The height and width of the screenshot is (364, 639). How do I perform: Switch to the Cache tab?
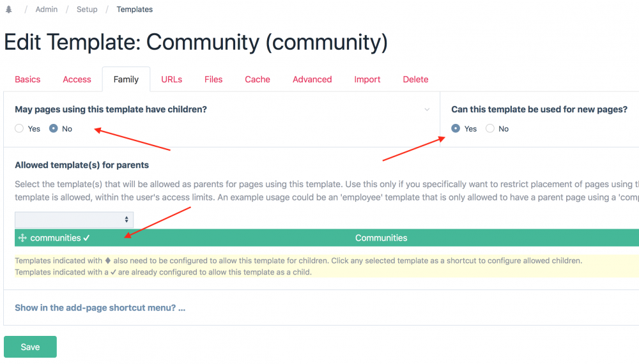coord(258,79)
